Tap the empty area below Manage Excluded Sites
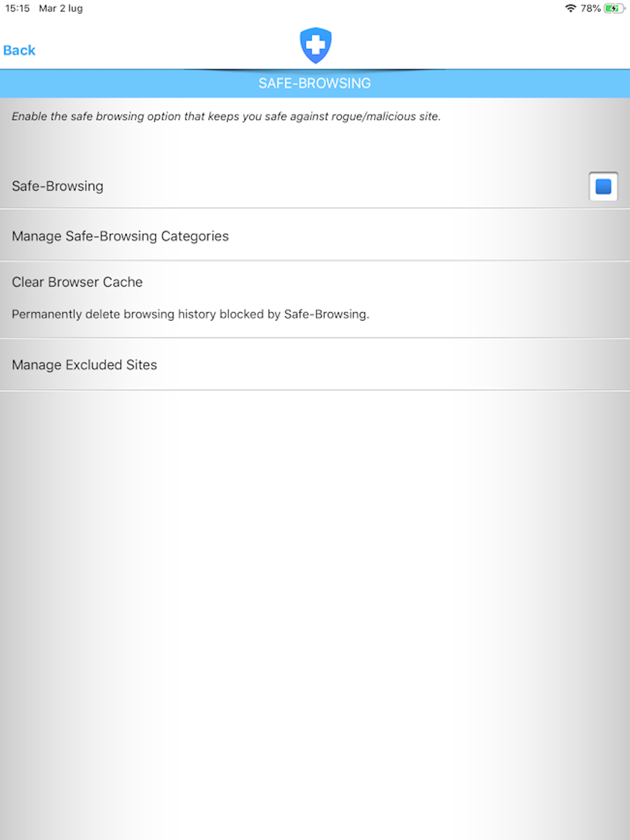The width and height of the screenshot is (630, 840). pos(315,615)
